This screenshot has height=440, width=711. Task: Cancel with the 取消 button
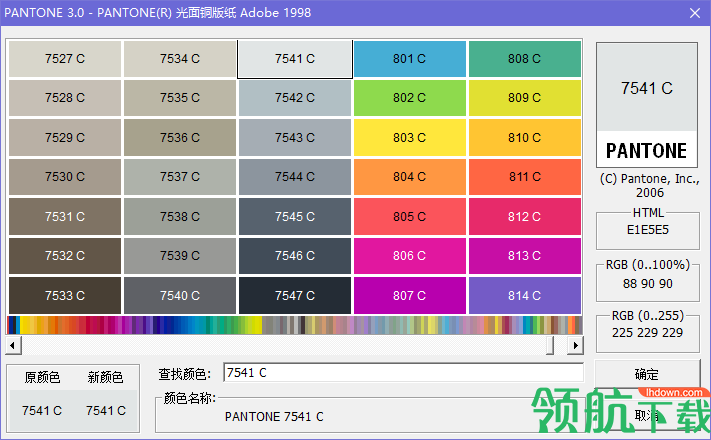tap(647, 415)
